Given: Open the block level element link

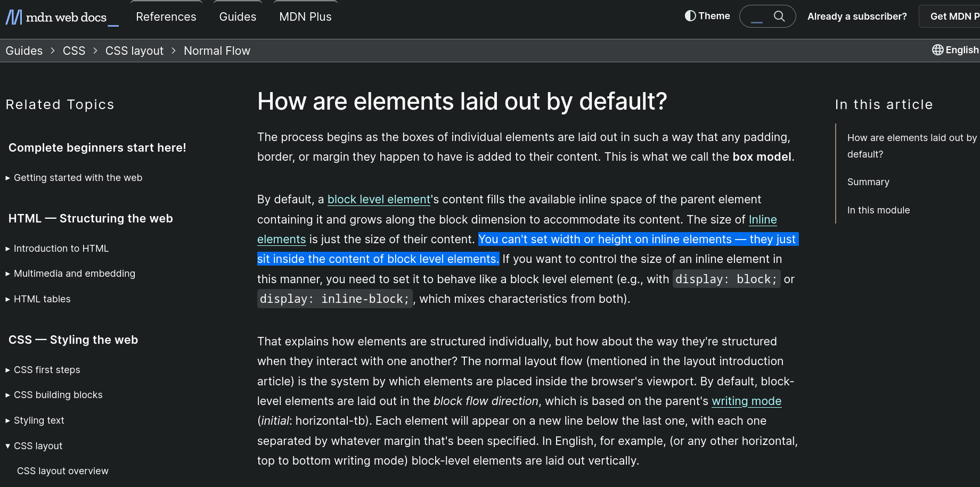Looking at the screenshot, I should pos(379,199).
